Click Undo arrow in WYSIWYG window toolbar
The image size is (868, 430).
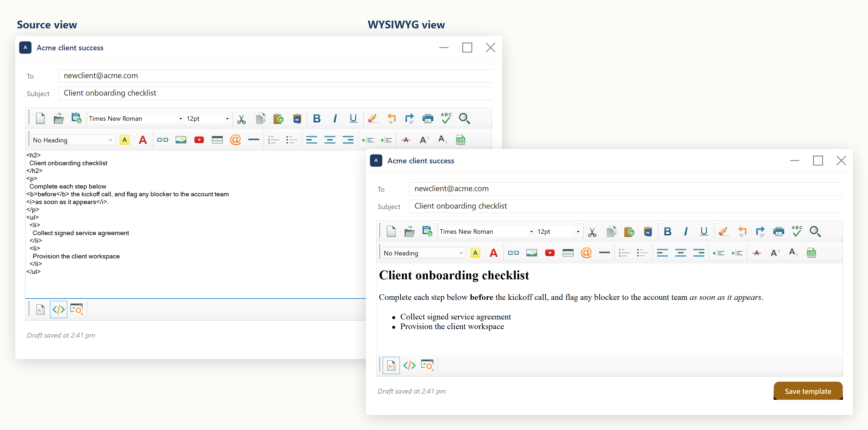click(x=742, y=232)
